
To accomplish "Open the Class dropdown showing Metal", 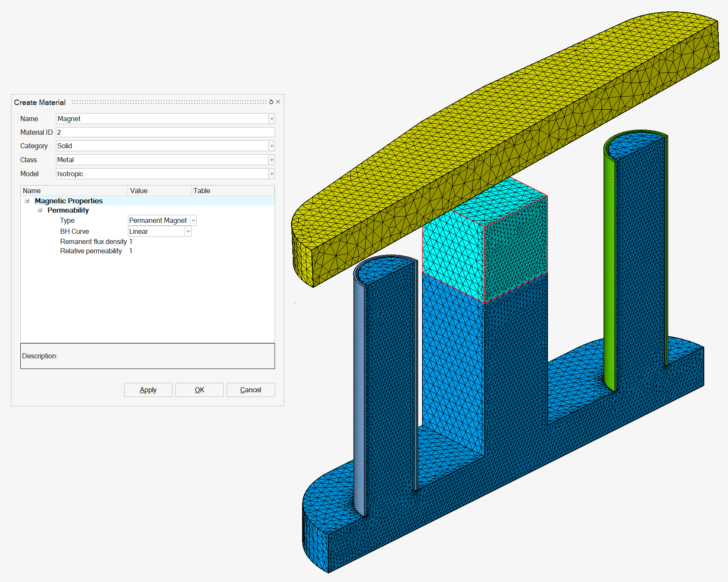I will coord(272,160).
